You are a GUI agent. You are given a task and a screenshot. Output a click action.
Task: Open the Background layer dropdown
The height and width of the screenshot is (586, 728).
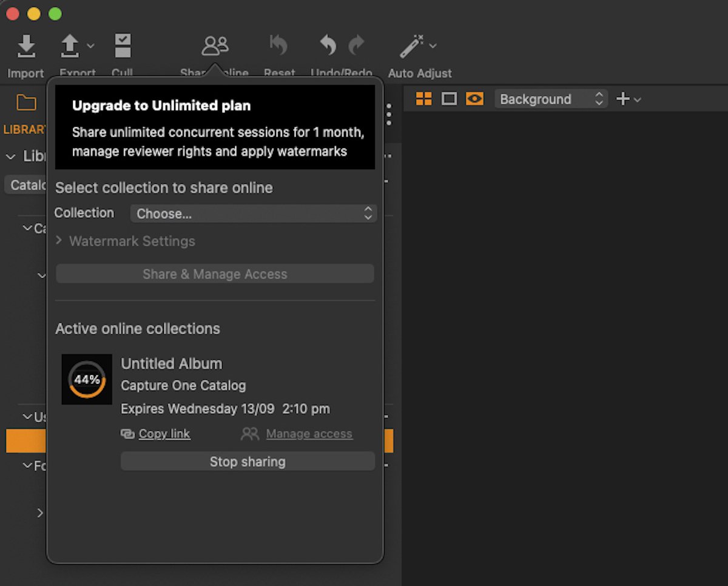(549, 98)
